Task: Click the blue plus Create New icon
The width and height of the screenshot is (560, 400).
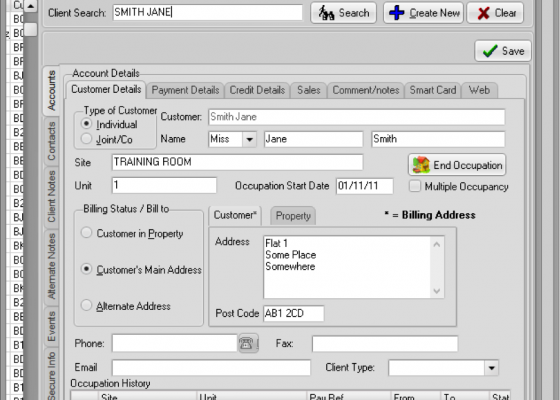Action: tap(396, 13)
